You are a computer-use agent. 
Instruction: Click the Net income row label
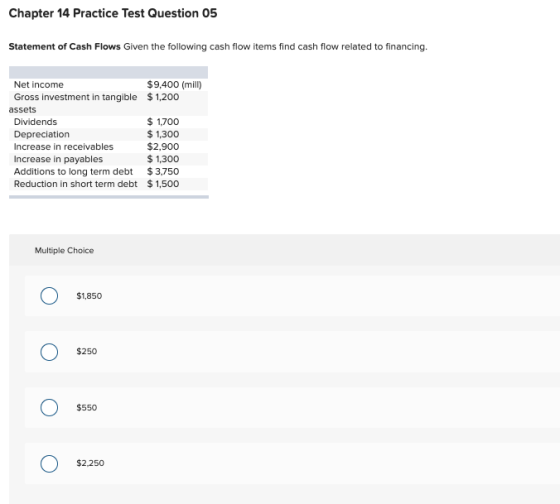(39, 85)
